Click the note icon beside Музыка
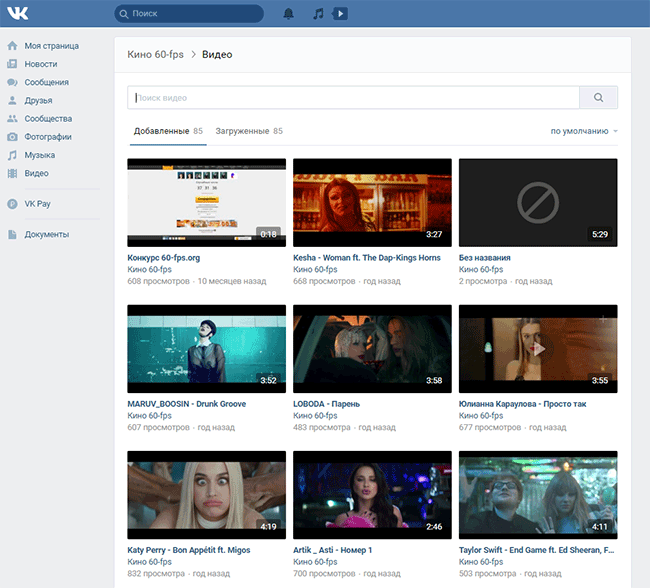Screen dimensions: 650x588 click(x=12, y=155)
